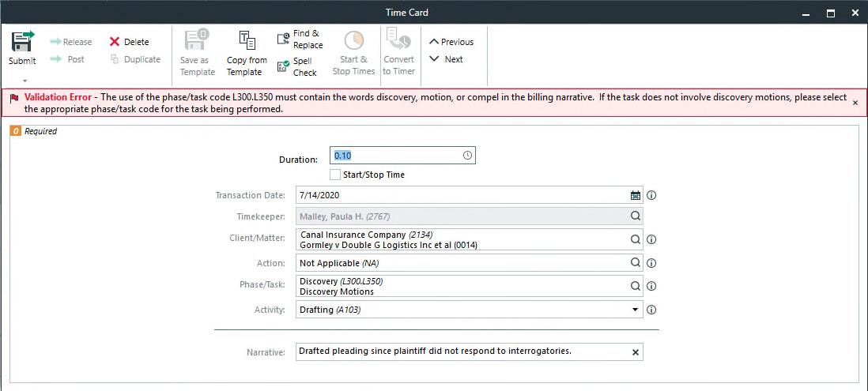Viewport: 868px width, 391px height.
Task: Click Save as Template icon
Action: (x=197, y=40)
